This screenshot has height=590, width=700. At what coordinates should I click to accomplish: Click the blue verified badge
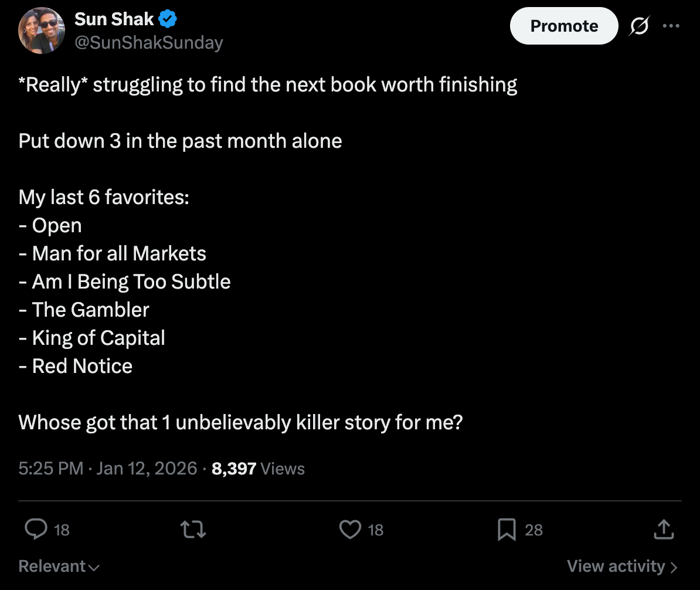pyautogui.click(x=169, y=19)
